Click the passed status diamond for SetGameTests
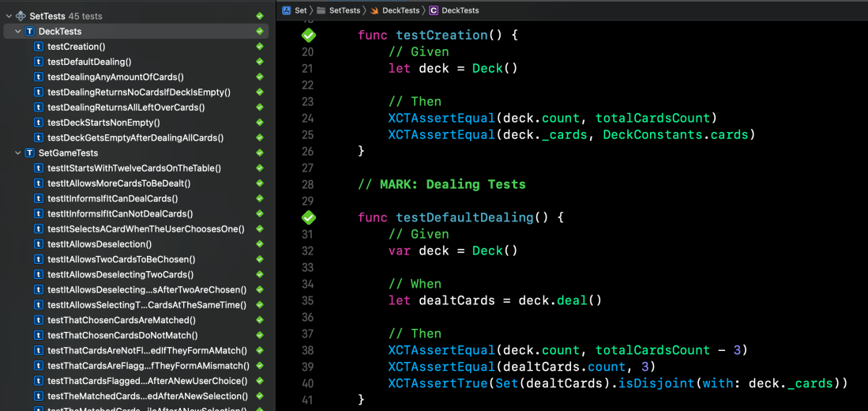 tap(259, 153)
